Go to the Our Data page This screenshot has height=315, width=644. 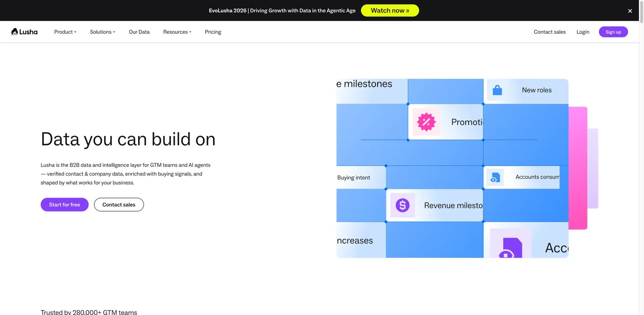pos(139,32)
